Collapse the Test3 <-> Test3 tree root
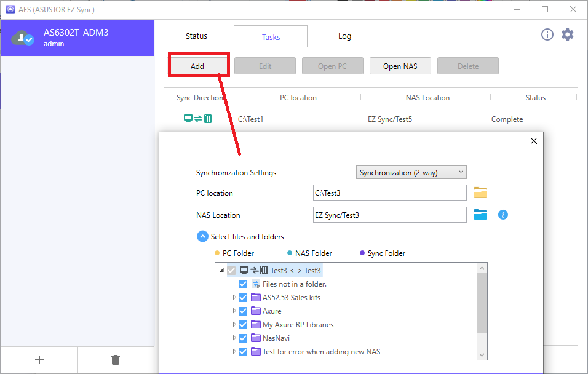This screenshot has width=588, height=374. tap(221, 270)
